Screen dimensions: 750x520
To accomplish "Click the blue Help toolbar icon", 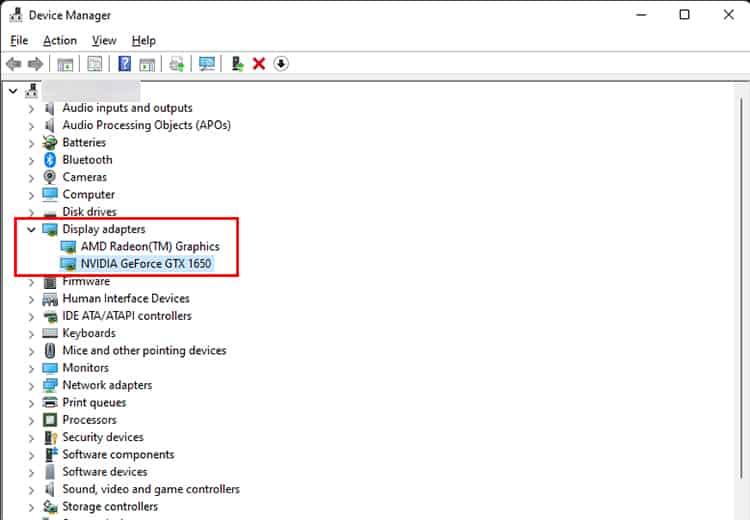I will [x=124, y=64].
